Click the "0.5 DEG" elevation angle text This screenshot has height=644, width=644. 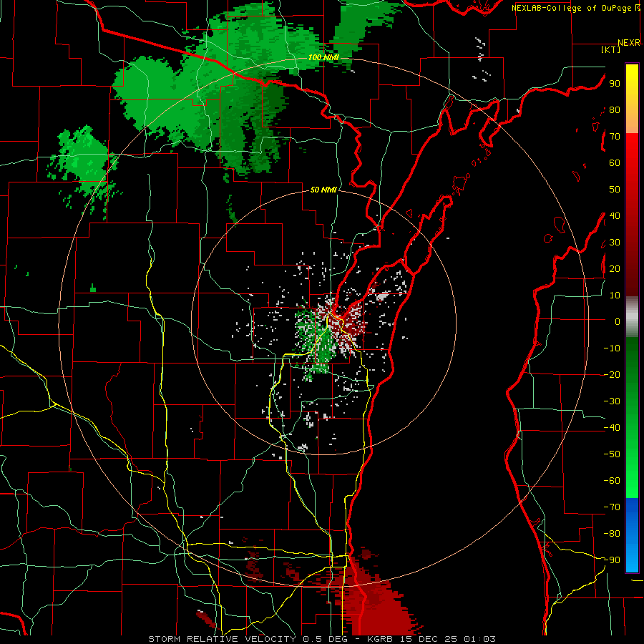tap(325, 639)
